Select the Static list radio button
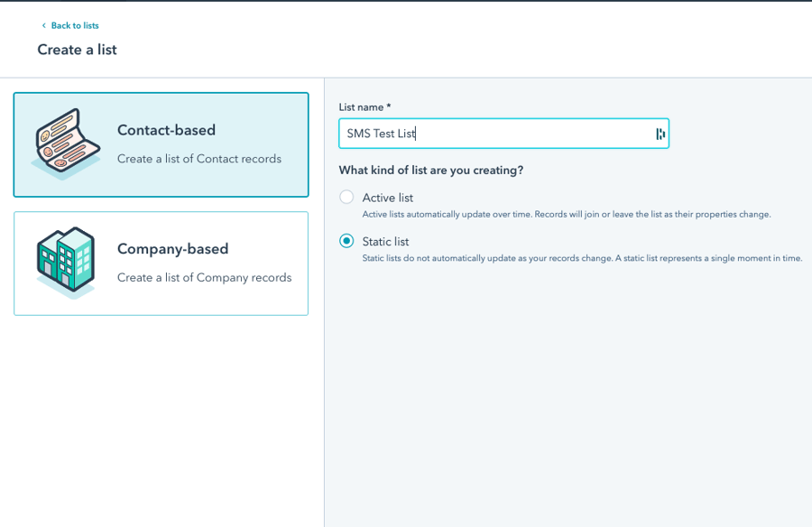Screen dimensions: 812x527 pyautogui.click(x=346, y=241)
